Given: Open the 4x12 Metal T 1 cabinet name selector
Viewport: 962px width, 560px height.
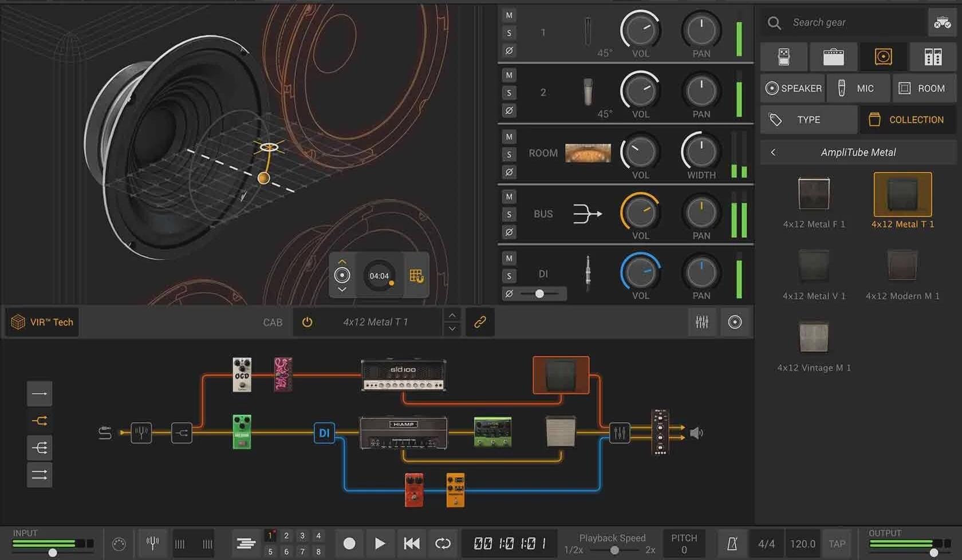Looking at the screenshot, I should [376, 322].
